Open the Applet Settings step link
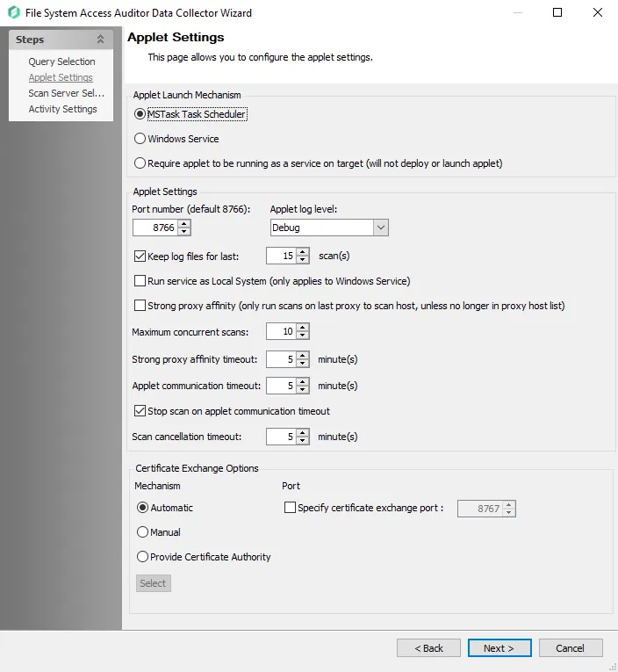 [61, 77]
